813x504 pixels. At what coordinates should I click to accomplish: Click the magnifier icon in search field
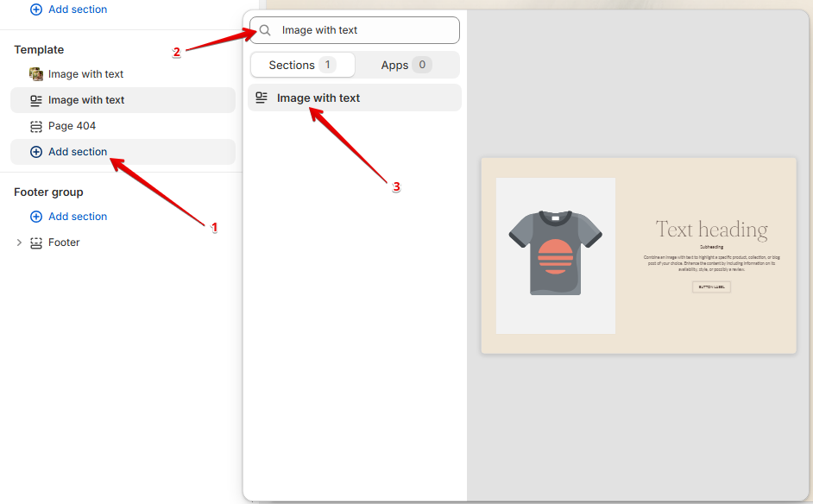265,30
